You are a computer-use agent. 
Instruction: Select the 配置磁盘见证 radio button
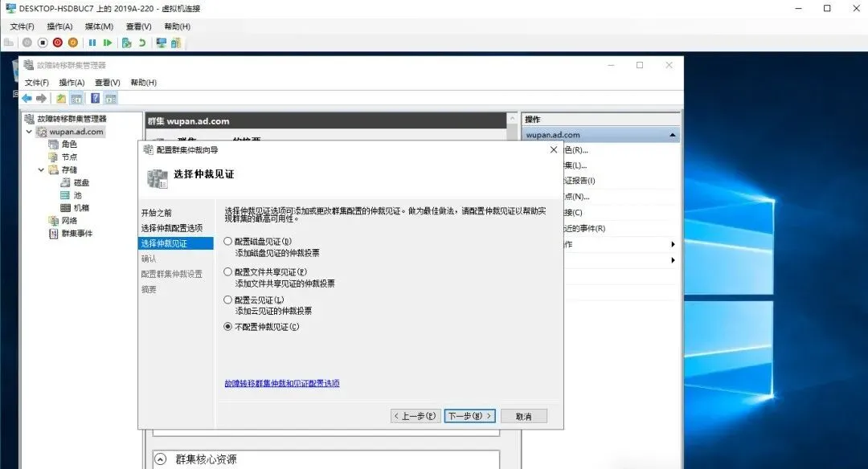click(x=228, y=242)
